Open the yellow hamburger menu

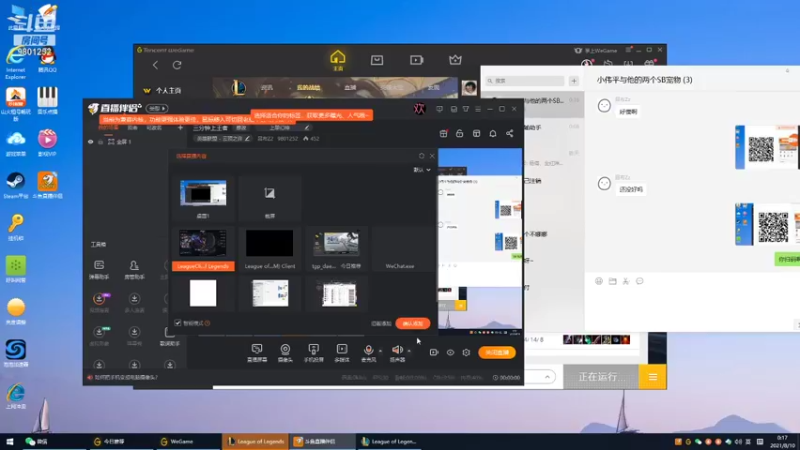(x=653, y=377)
